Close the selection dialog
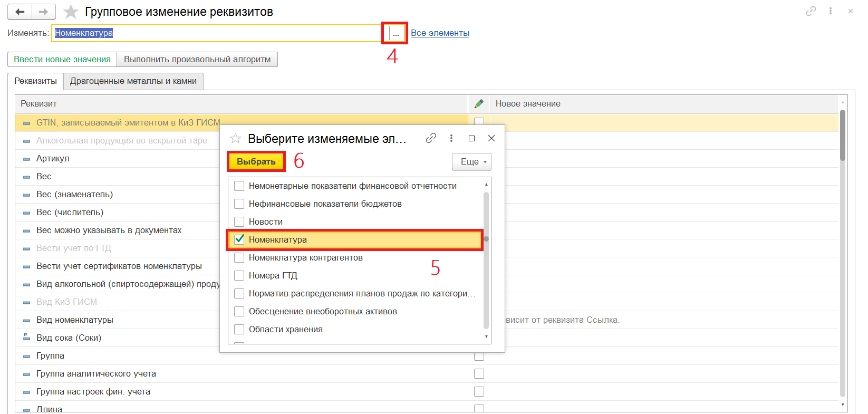 [x=491, y=138]
